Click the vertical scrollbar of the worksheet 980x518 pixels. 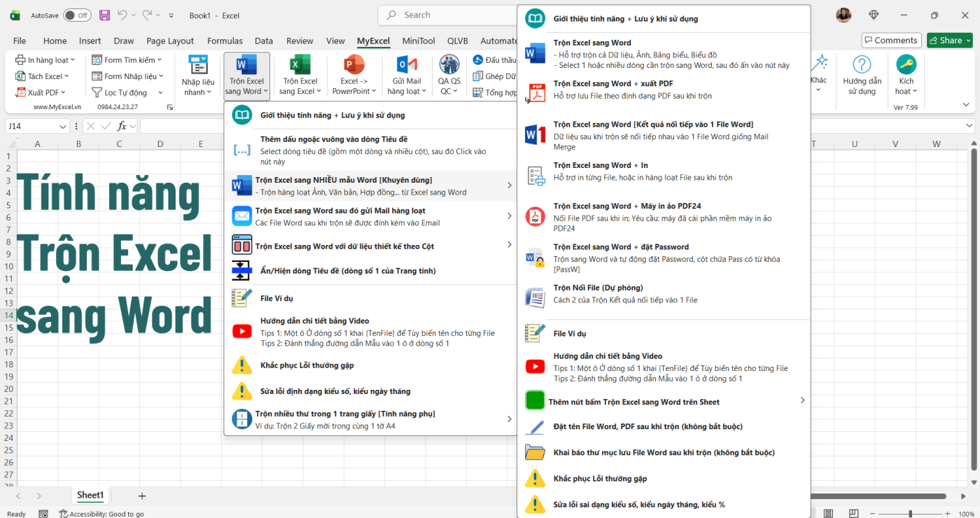coord(974,308)
